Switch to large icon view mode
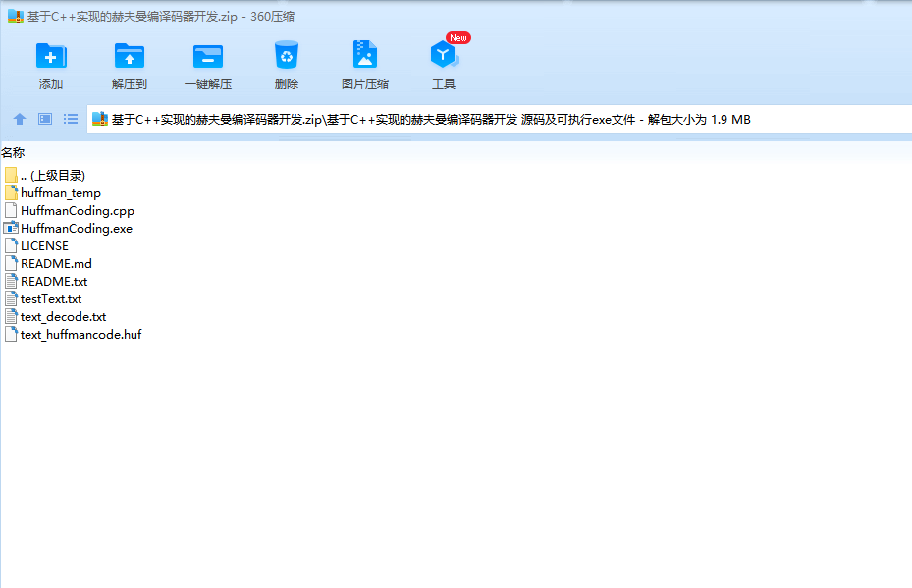 coord(45,119)
